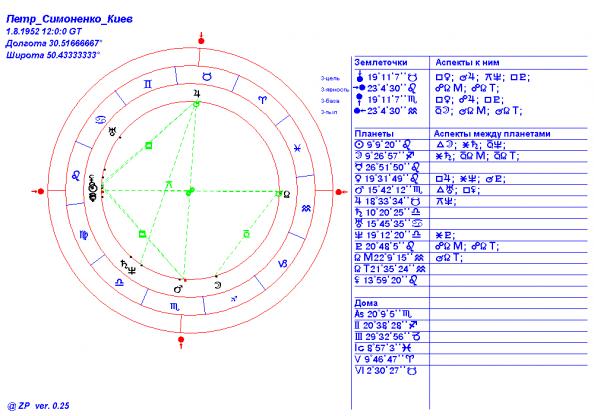Click the Moon crescent glyph inside the wheel

[x=217, y=285]
